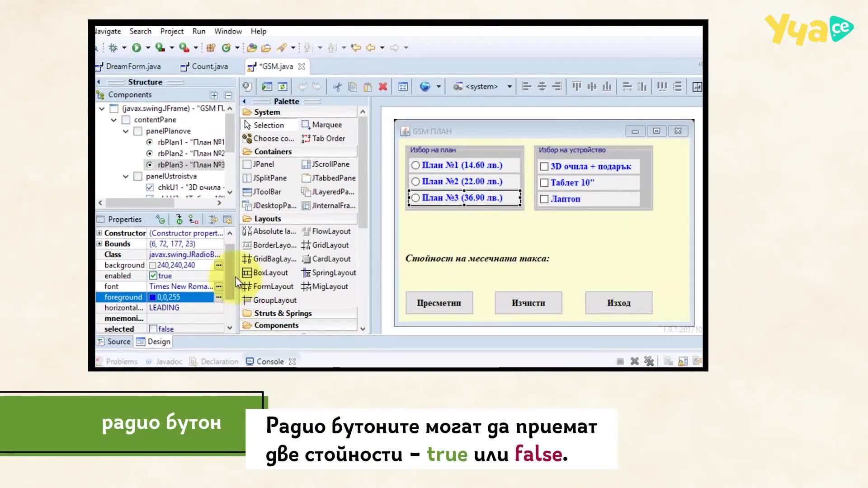868x488 pixels.
Task: Click the Align right edges icon
Action: [x=557, y=86]
